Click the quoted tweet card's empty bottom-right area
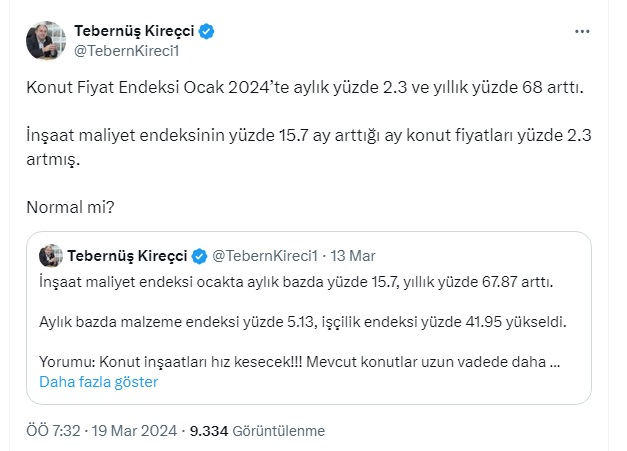 tap(480, 384)
